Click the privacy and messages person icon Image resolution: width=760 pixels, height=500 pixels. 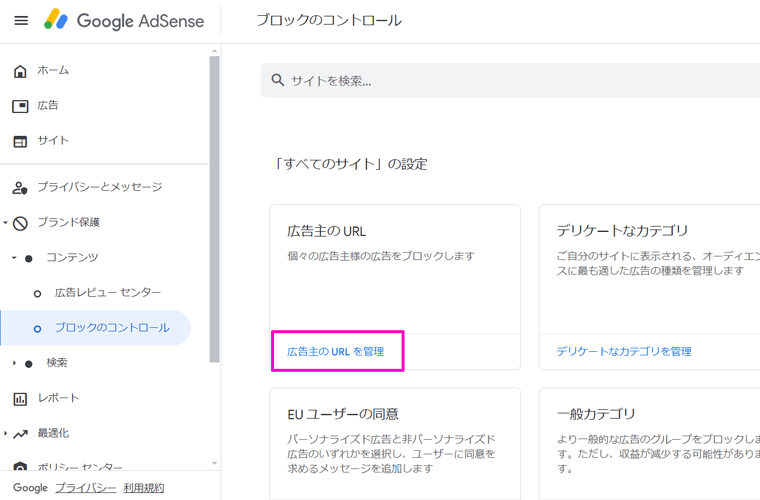20,188
